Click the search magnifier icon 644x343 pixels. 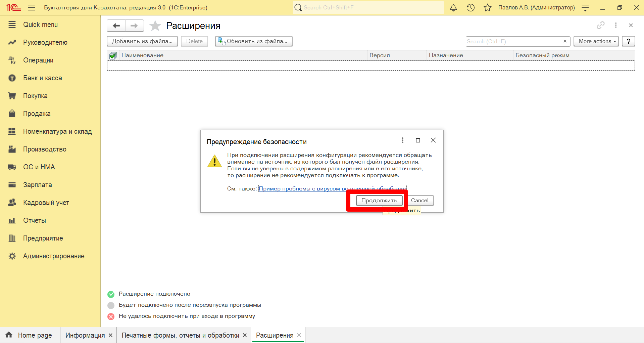coord(298,7)
